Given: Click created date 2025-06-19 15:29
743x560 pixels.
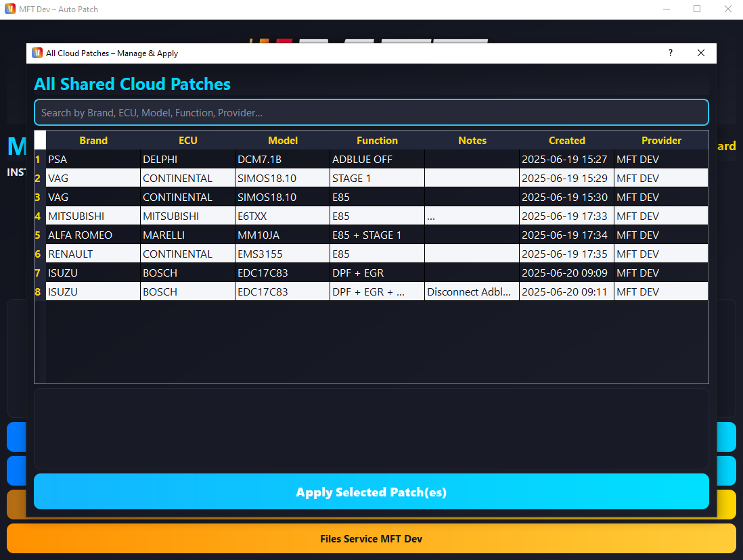Looking at the screenshot, I should pyautogui.click(x=567, y=178).
